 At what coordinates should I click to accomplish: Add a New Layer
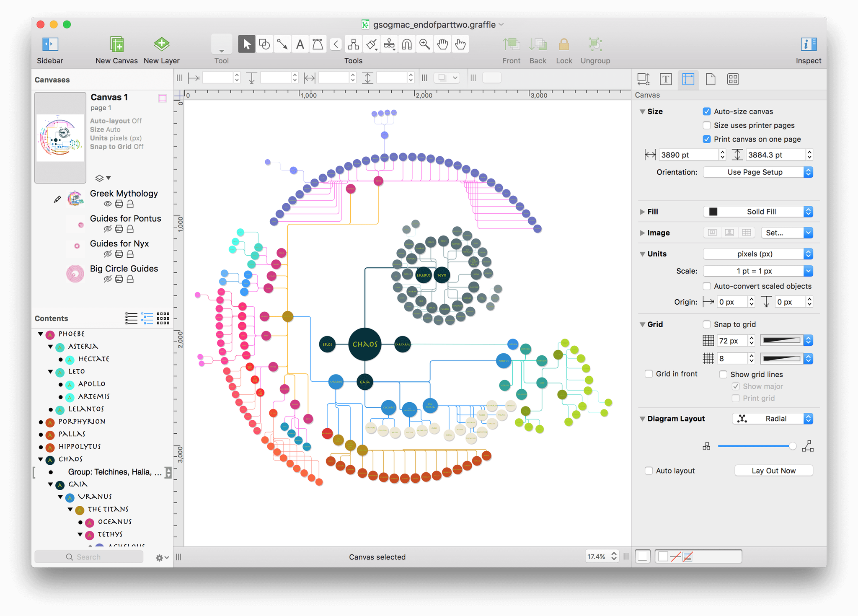pos(161,45)
